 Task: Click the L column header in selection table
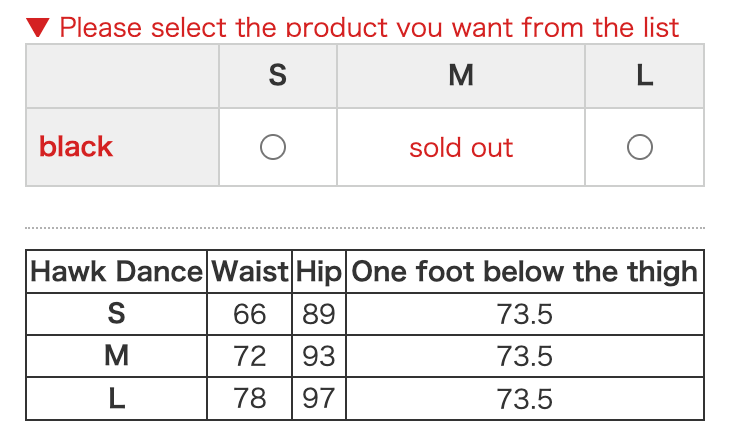644,75
